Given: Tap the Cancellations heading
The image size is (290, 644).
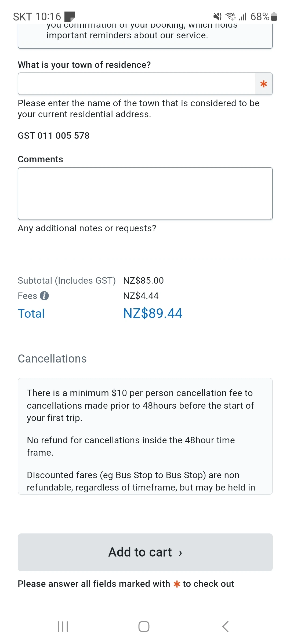Looking at the screenshot, I should click(52, 358).
